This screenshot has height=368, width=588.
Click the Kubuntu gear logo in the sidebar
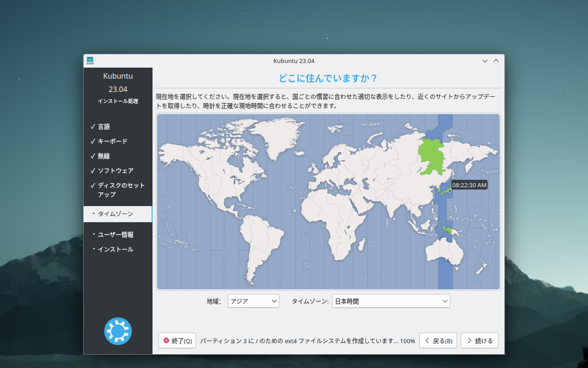(118, 331)
